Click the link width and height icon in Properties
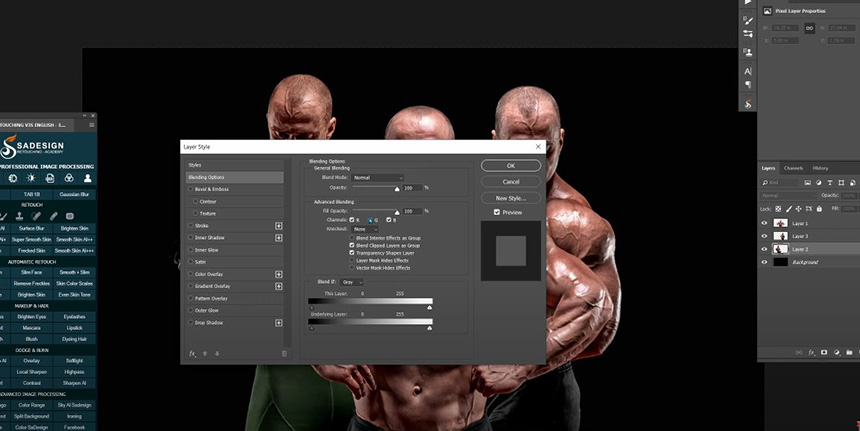Viewport: 860px width, 431px height. pyautogui.click(x=810, y=29)
